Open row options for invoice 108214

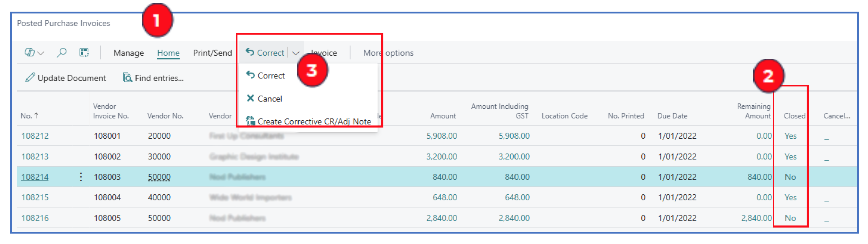click(81, 177)
